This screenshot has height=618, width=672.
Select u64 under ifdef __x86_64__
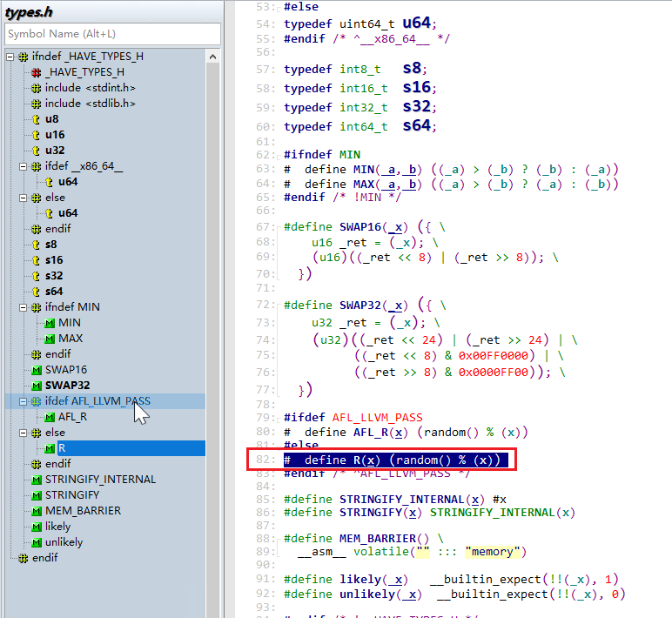[68, 182]
